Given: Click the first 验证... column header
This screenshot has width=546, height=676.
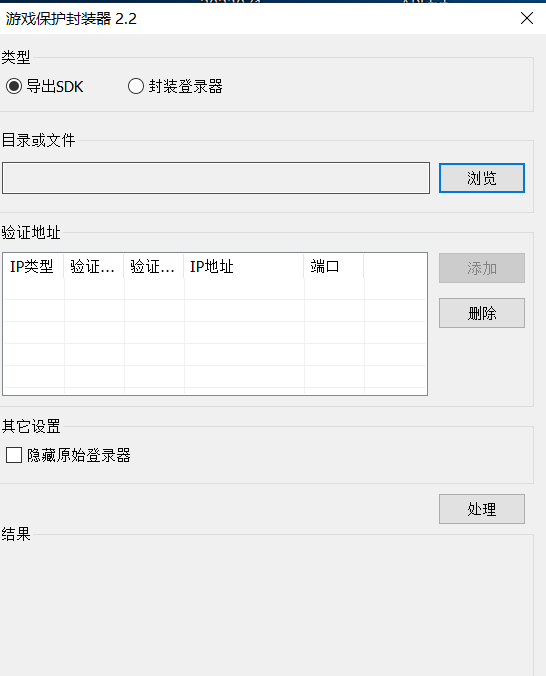Looking at the screenshot, I should (x=94, y=266).
